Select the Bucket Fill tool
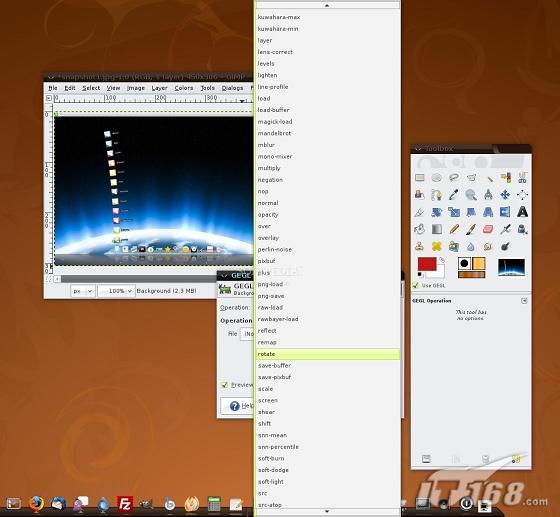560x517 pixels. [420, 229]
